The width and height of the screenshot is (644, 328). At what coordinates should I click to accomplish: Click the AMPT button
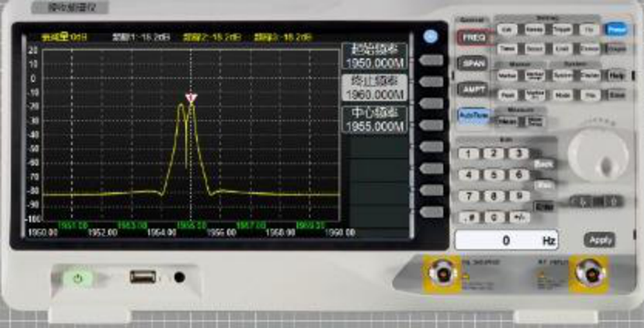473,89
